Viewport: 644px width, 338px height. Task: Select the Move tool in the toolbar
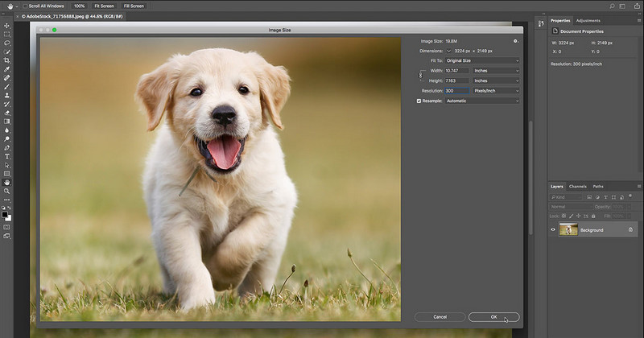7,26
